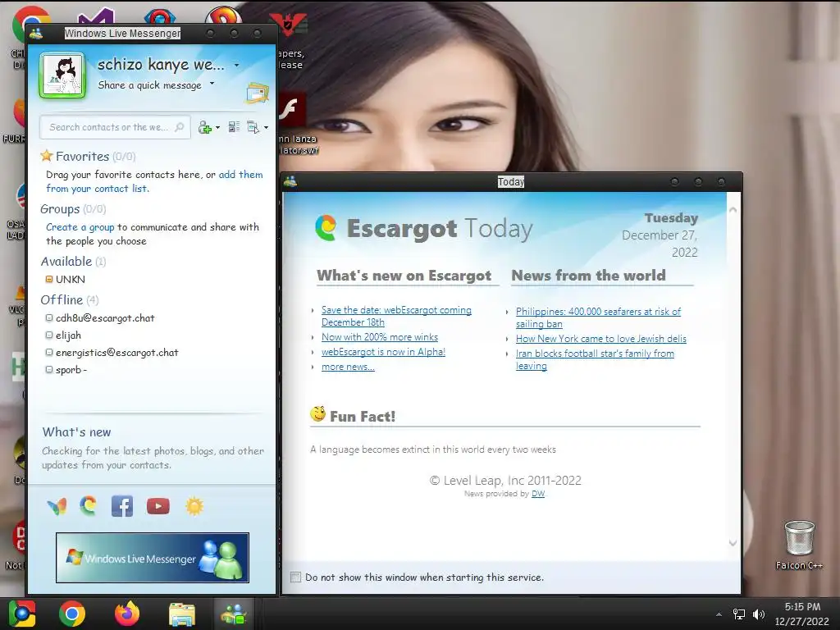This screenshot has width=840, height=630.
Task: Collapse the Available contacts header
Action: (x=73, y=262)
